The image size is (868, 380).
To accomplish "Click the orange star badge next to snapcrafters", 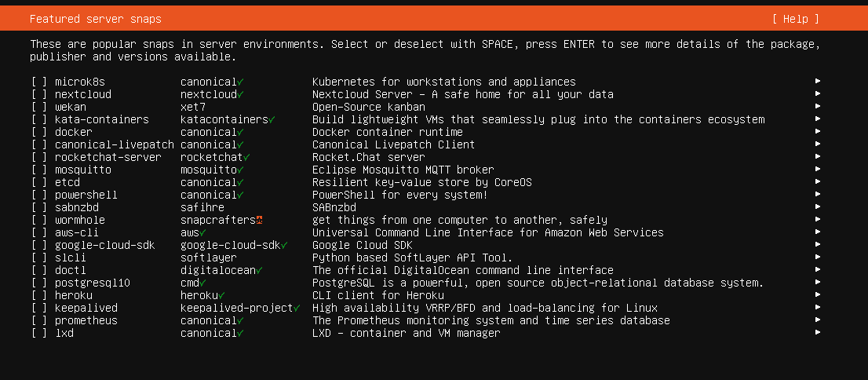I will coord(259,221).
